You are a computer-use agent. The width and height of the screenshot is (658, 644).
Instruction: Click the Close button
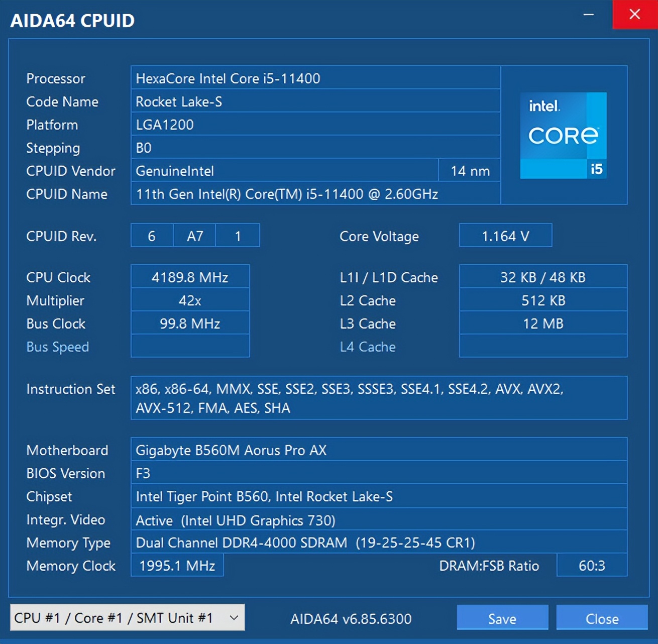pos(602,618)
